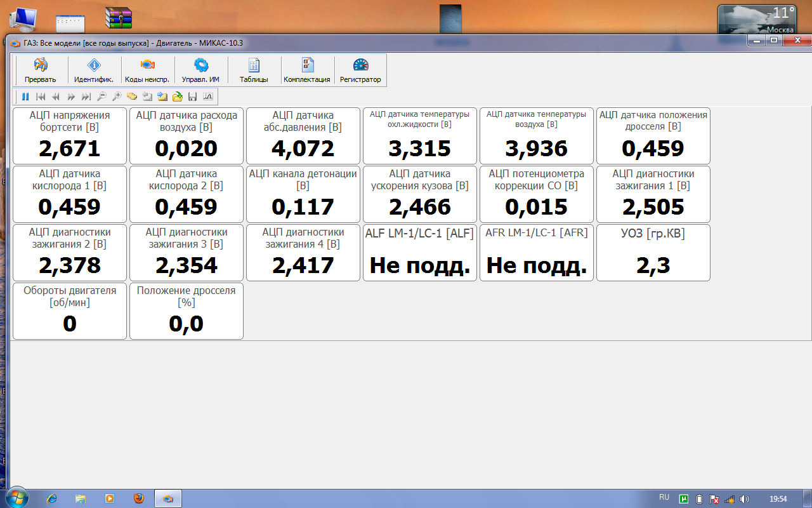
Task: Select the УОЗ [гр.КВ] parameter tile
Action: point(653,253)
